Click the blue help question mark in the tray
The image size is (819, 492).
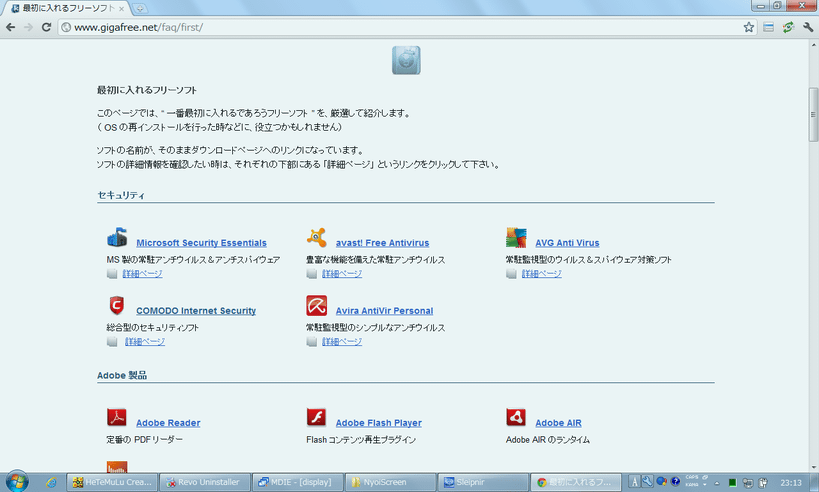675,481
